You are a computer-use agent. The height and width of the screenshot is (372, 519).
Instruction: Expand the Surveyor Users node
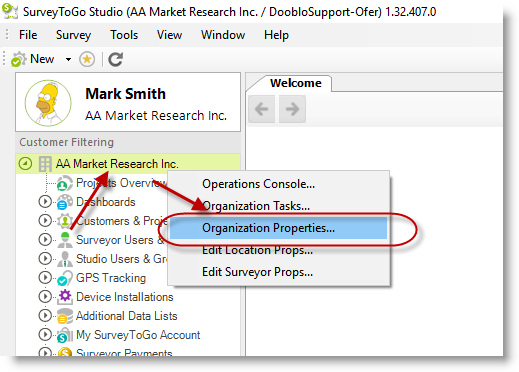45,240
